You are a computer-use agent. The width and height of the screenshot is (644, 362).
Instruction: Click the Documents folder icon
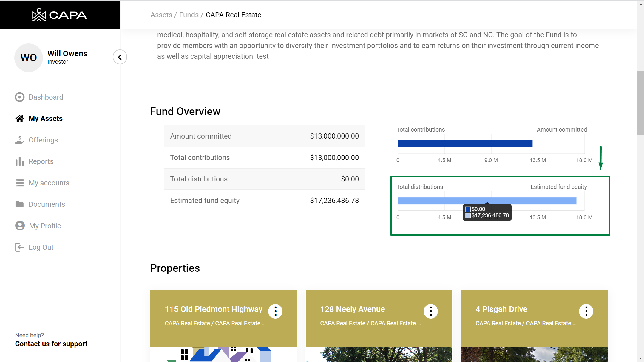[20, 204]
